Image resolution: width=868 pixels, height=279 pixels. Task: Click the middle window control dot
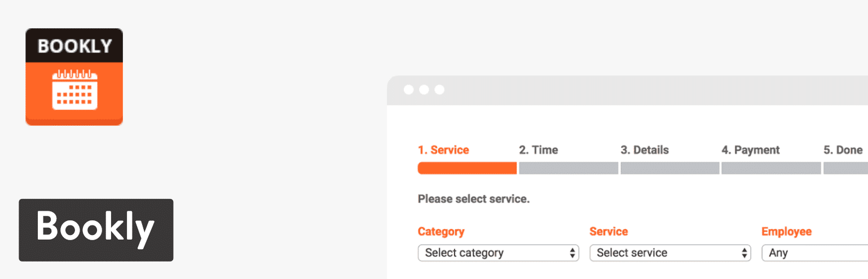[x=424, y=90]
